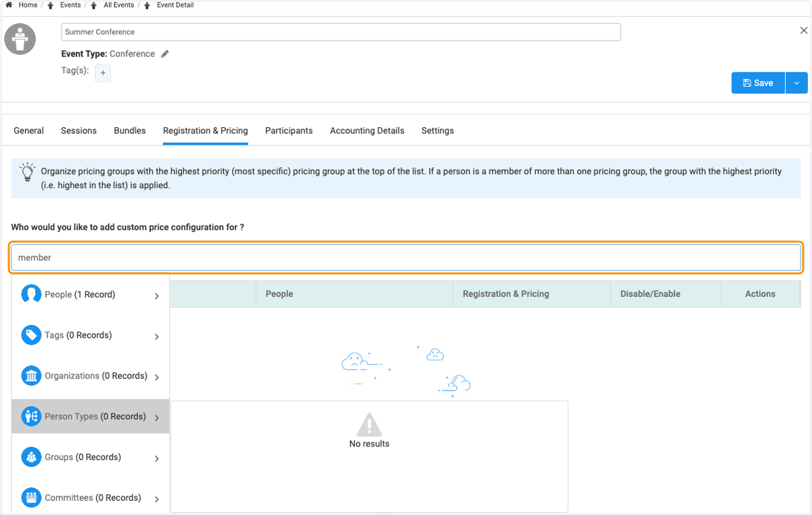Click the lightbulb tip icon

[27, 172]
